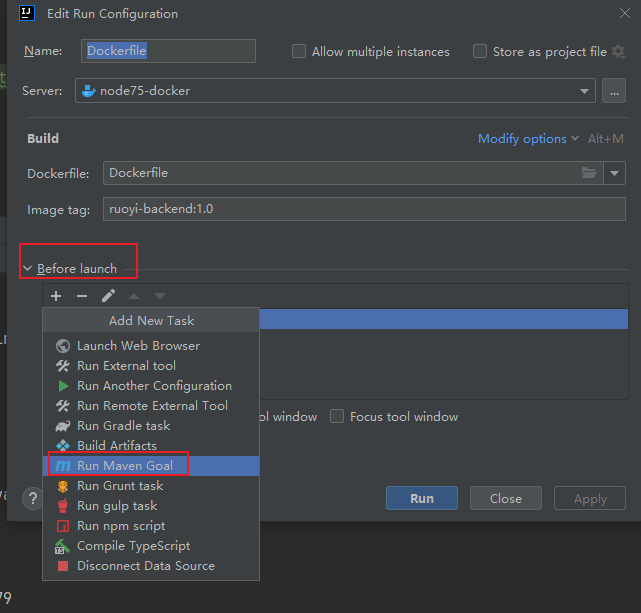Click the Image tag input field

point(364,209)
